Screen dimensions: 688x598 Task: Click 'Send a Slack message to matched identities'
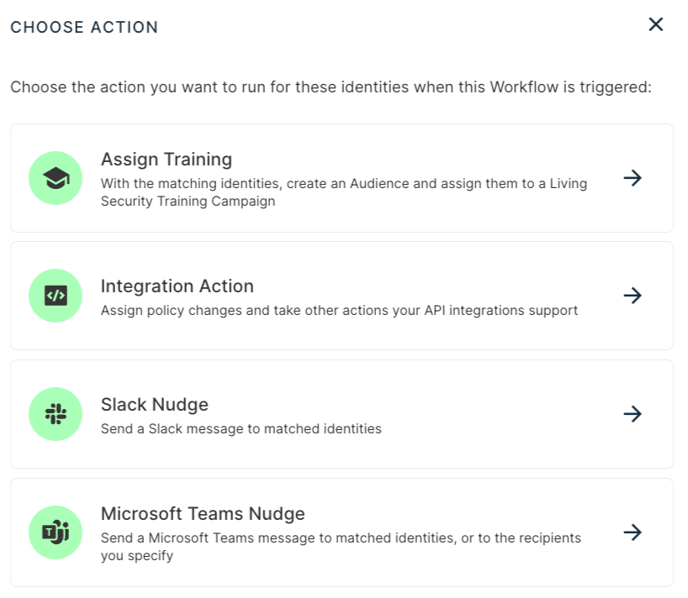click(241, 429)
